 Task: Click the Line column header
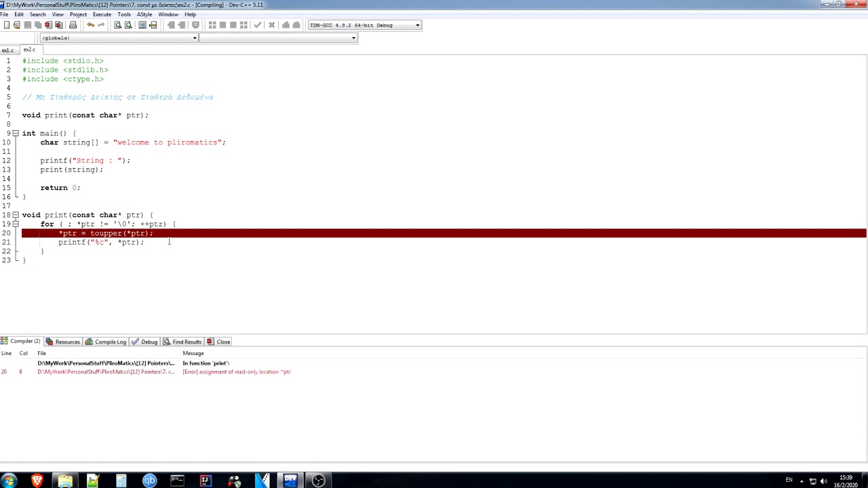[x=6, y=353]
